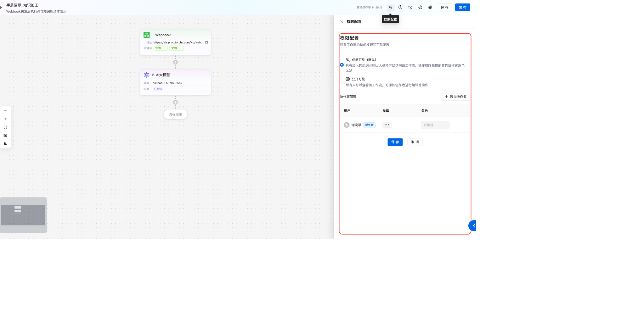The width and height of the screenshot is (644, 319).
Task: Open the AI大模型 node more options
Action: click(x=205, y=75)
